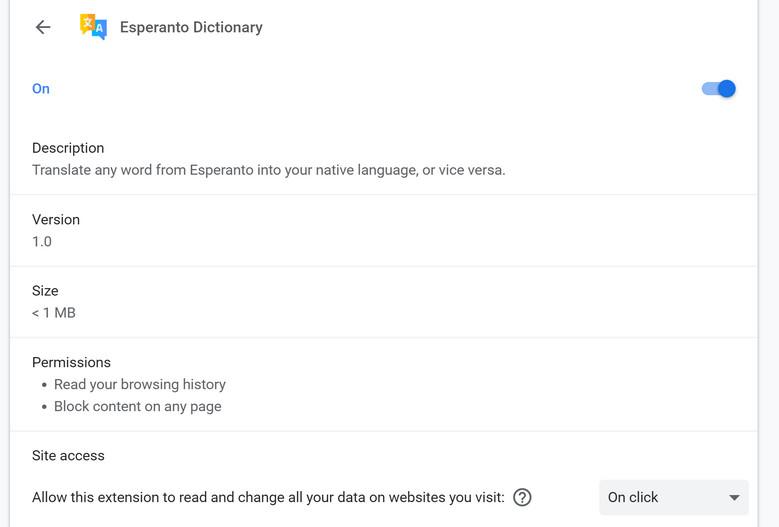Screen dimensions: 779x527
Task: Click the "Size" heading
Action: coord(46,291)
